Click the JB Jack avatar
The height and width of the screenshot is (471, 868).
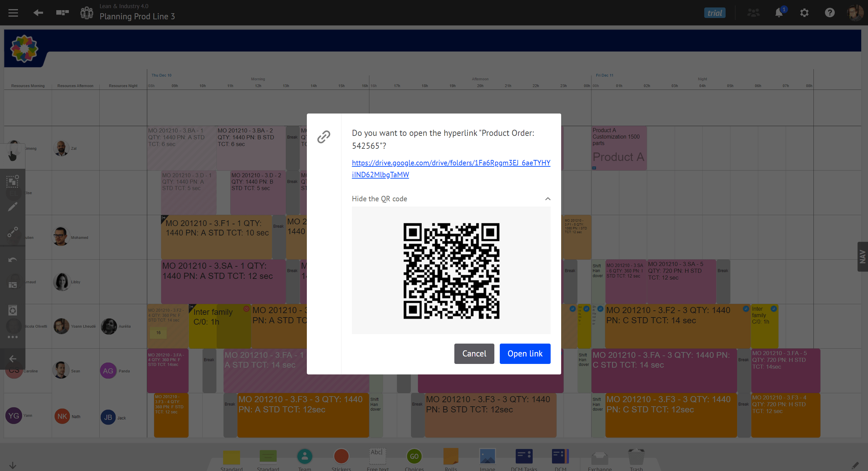108,417
